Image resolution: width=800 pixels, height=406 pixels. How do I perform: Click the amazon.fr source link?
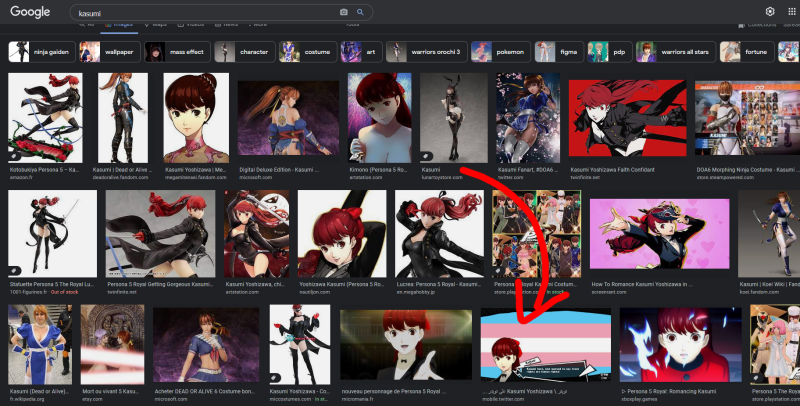point(21,177)
